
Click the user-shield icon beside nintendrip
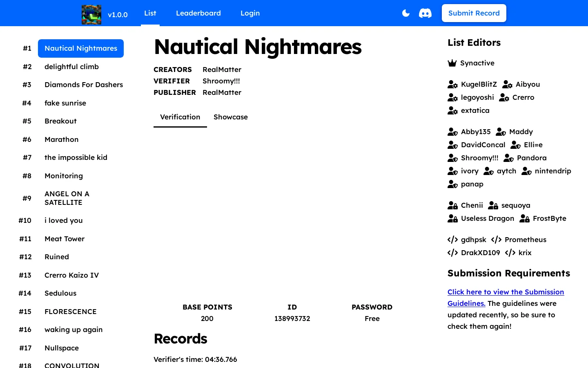[526, 171]
